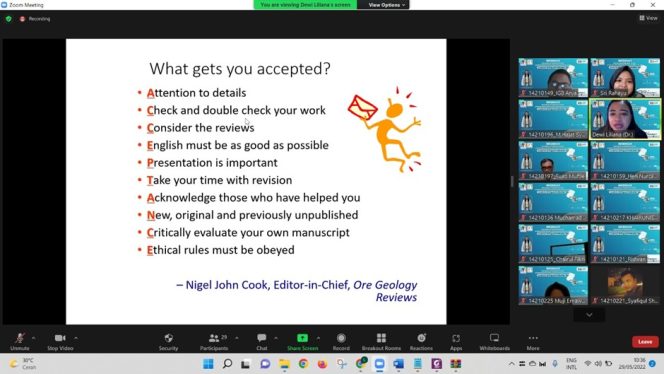664x374 pixels.
Task: Open the Chat bubble icon
Action: click(x=262, y=338)
